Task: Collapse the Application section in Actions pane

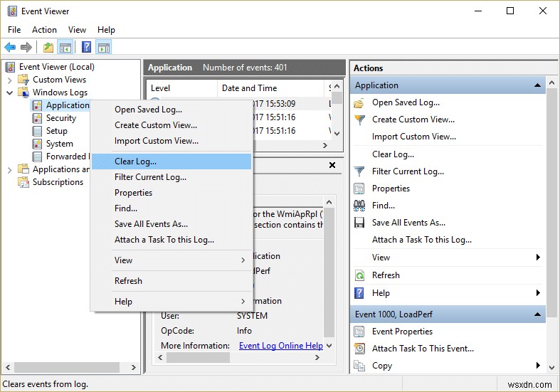Action: [537, 85]
